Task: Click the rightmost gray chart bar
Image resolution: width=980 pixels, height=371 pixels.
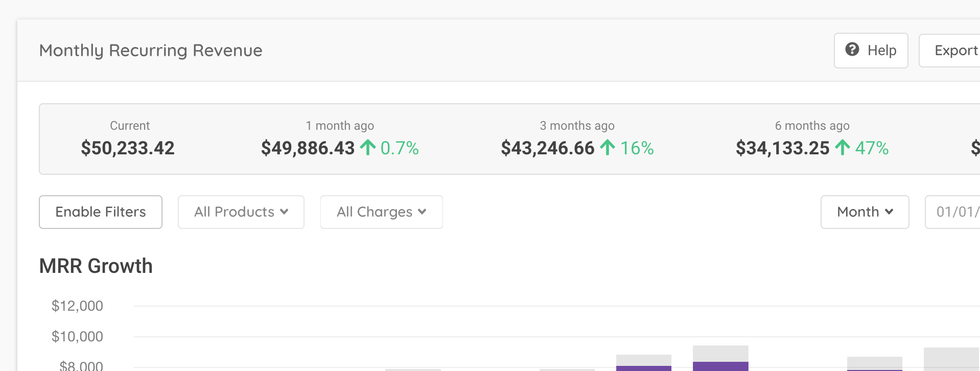Action: [x=951, y=359]
